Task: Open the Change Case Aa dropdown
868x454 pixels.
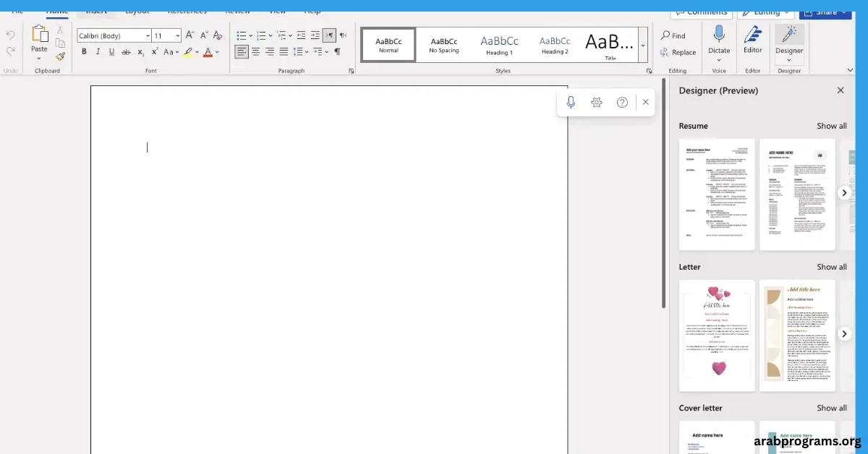Action: point(171,52)
